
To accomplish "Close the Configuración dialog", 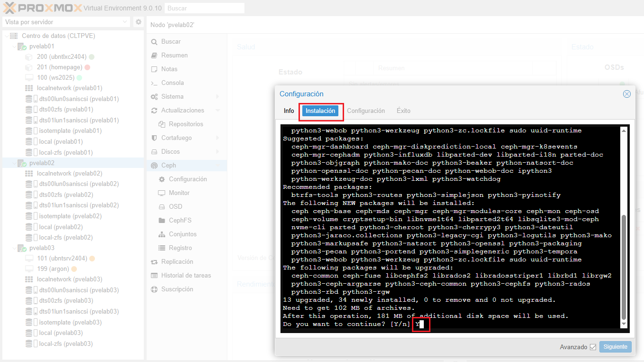I will pos(627,94).
